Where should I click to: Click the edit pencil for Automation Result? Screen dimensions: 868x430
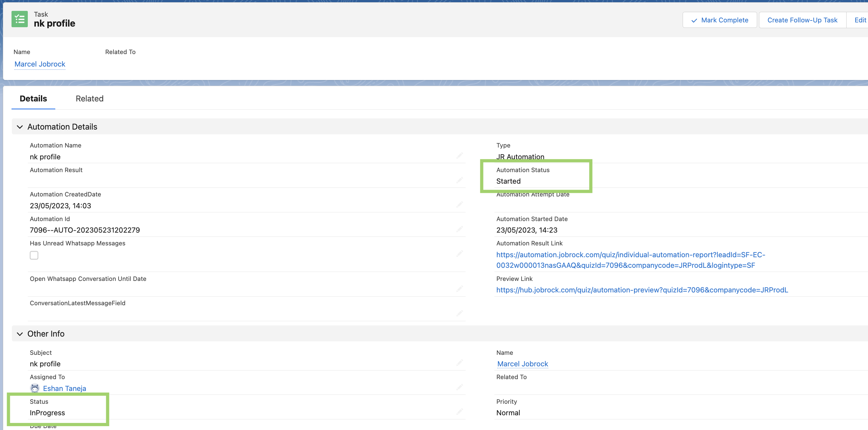(459, 180)
